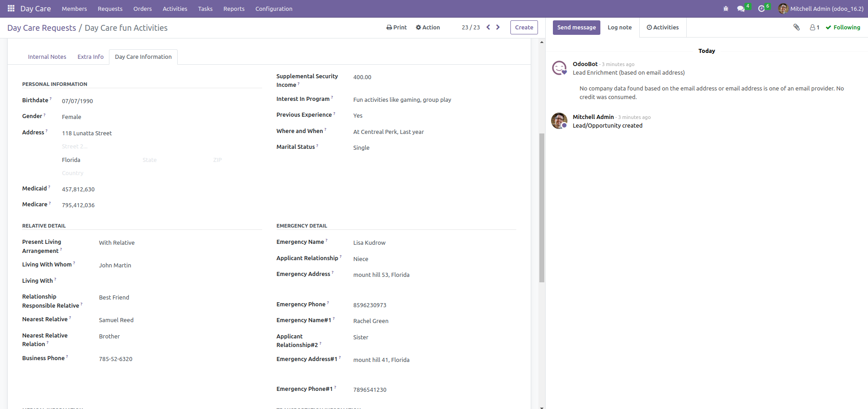
Task: Click Medicaid help tooltip mark
Action: point(49,187)
